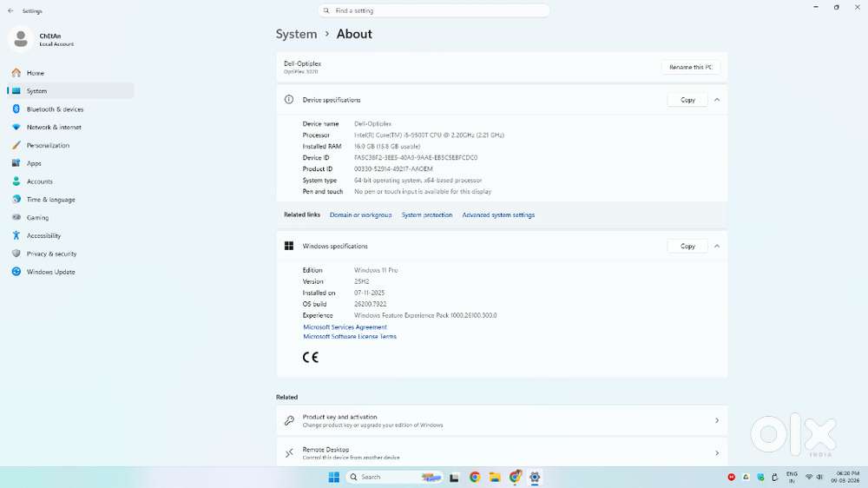The width and height of the screenshot is (868, 488).
Task: Click the Processor value text
Action: point(429,135)
